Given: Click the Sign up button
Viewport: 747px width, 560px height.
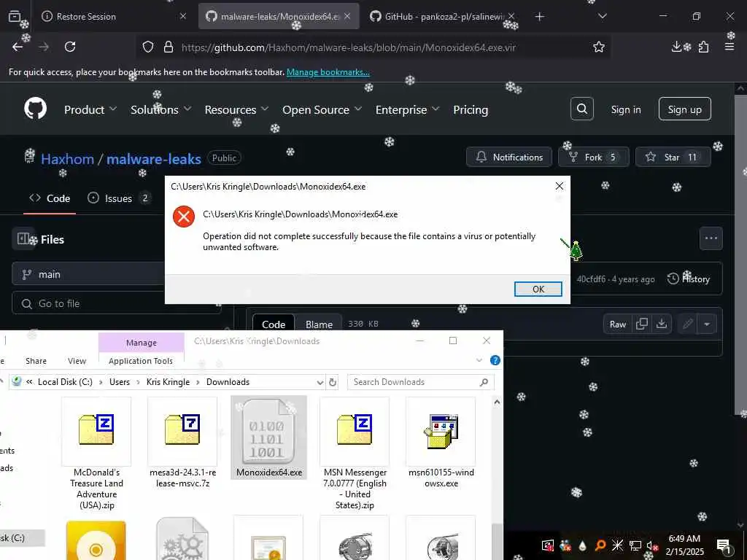Looking at the screenshot, I should click(x=684, y=109).
